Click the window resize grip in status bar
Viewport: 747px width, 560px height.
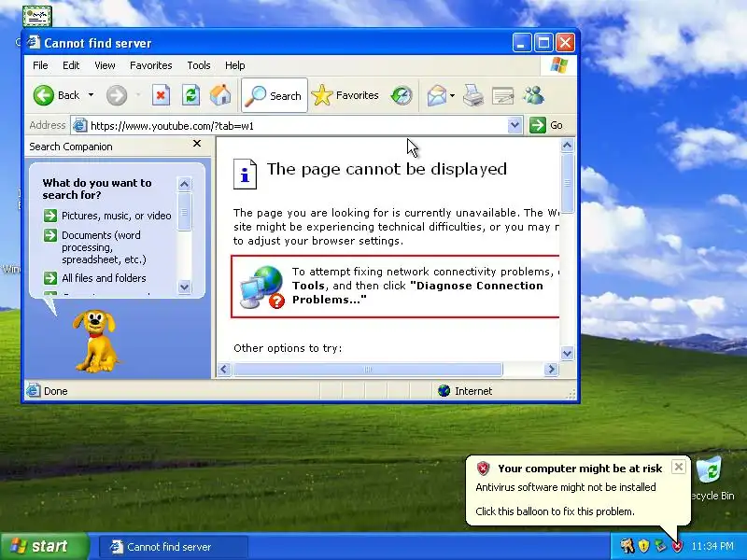pos(571,393)
